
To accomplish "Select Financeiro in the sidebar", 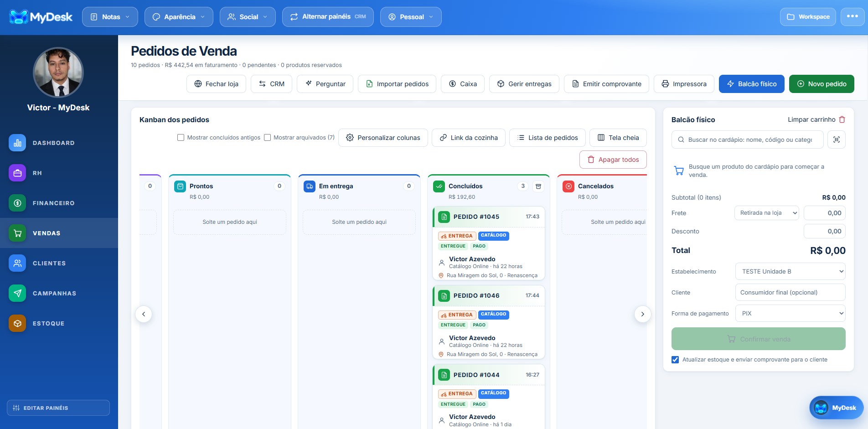I will 59,203.
